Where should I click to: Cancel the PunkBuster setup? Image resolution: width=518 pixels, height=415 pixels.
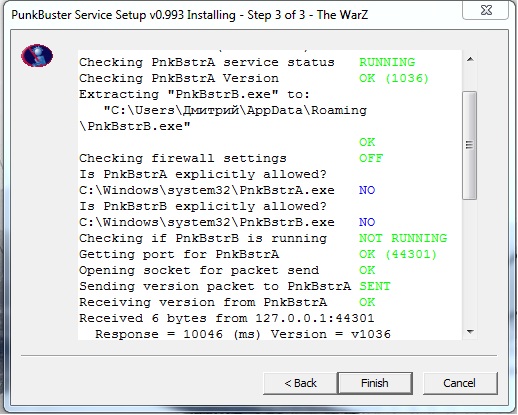460,383
